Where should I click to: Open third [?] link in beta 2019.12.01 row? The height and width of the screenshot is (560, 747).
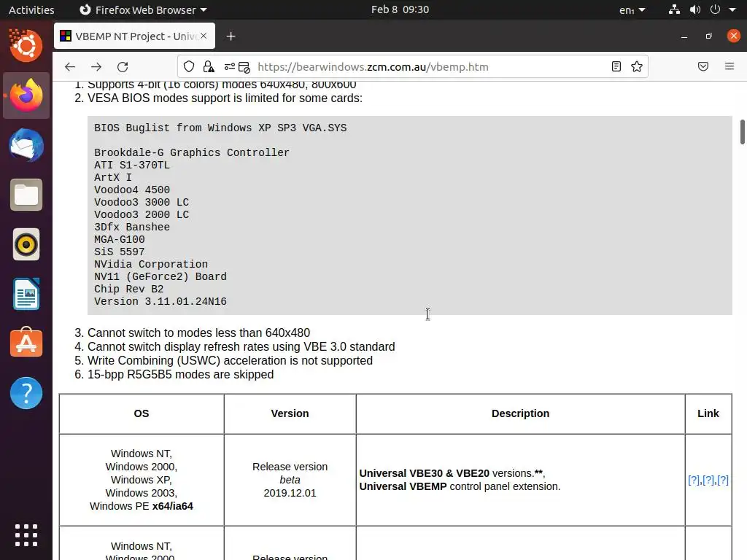coord(723,480)
